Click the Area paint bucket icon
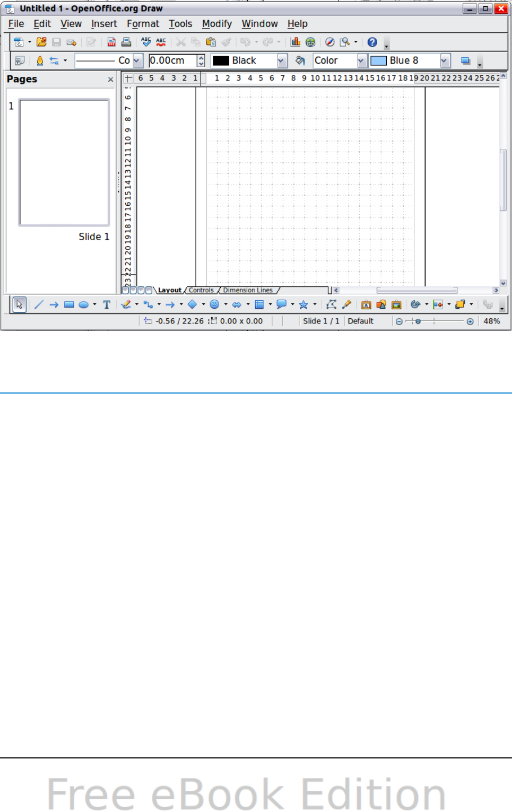 point(300,61)
